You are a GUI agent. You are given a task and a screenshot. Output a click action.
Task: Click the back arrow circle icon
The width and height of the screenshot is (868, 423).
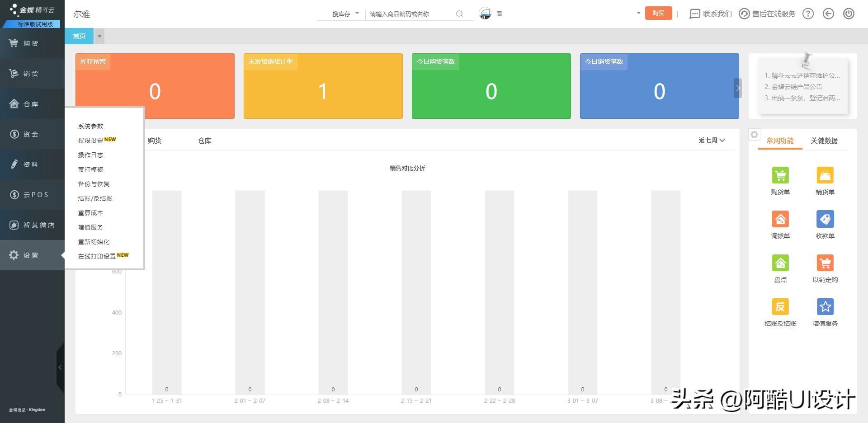tap(828, 14)
